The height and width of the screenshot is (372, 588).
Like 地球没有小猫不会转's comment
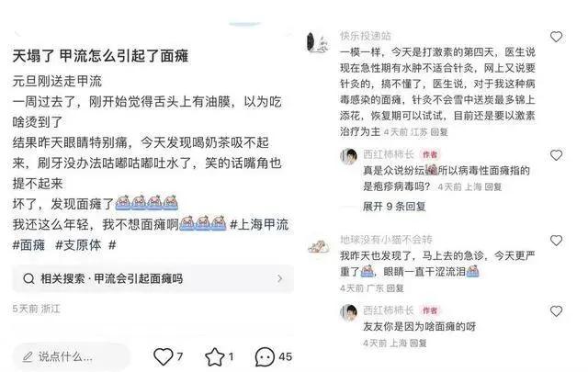[x=556, y=241]
